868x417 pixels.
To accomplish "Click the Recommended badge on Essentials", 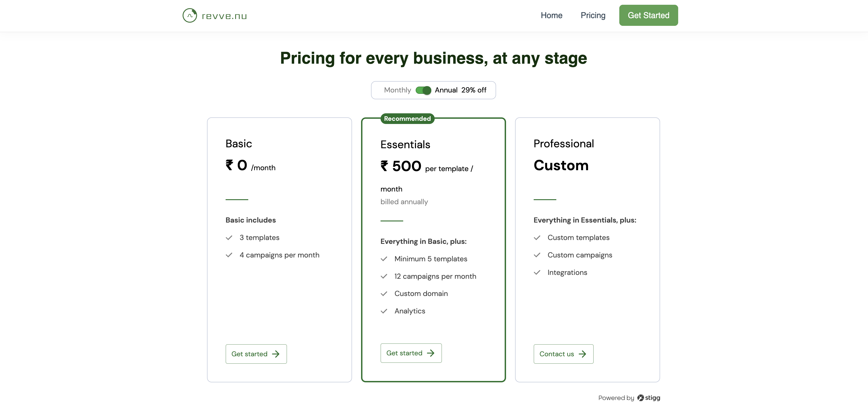I will pyautogui.click(x=407, y=119).
